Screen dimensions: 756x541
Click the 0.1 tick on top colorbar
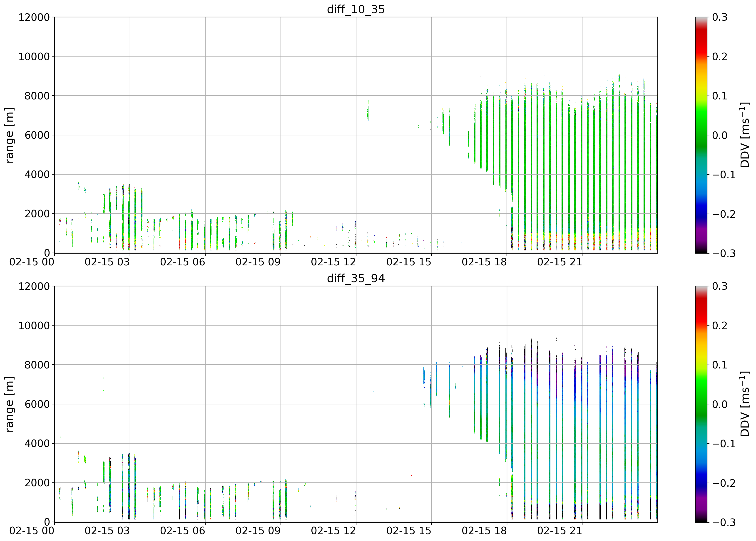click(720, 96)
